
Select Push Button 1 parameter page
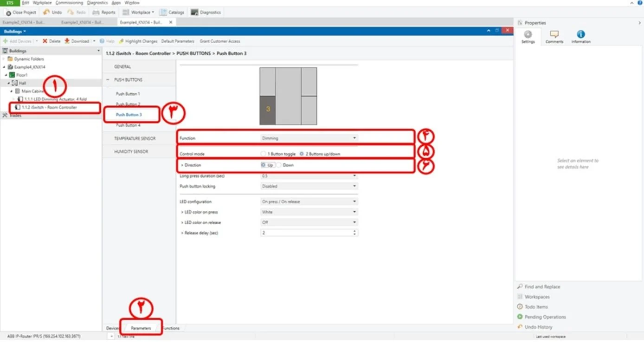tap(128, 94)
